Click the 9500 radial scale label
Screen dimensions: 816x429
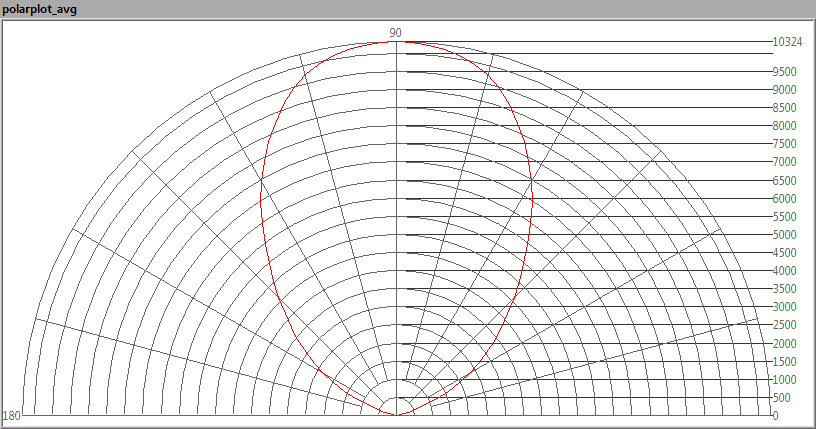tap(784, 72)
